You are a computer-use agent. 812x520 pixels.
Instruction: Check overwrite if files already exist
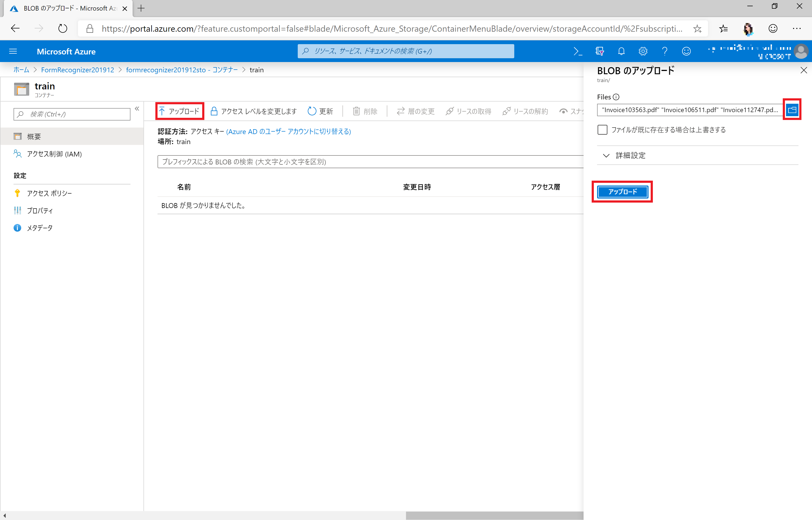602,130
